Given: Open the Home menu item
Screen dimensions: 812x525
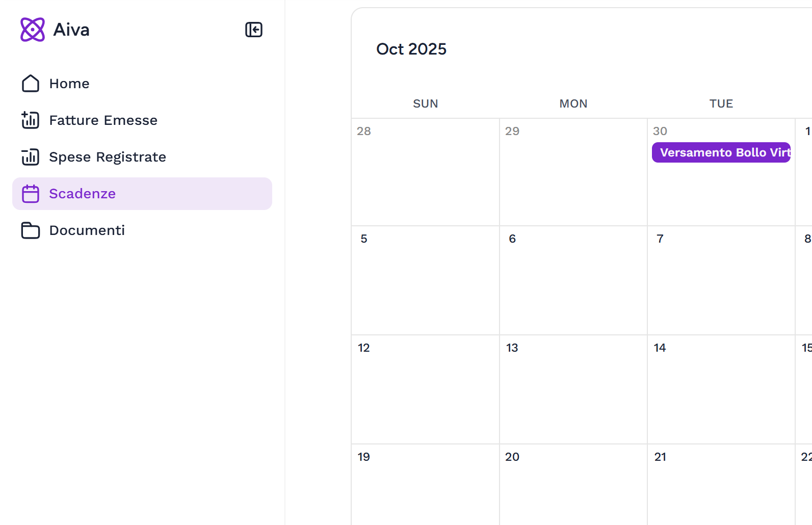Looking at the screenshot, I should (x=69, y=84).
